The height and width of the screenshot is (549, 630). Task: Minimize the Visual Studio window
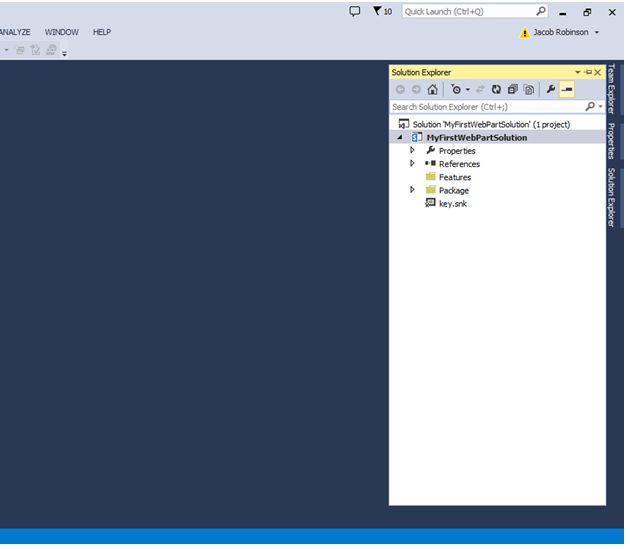click(x=562, y=12)
